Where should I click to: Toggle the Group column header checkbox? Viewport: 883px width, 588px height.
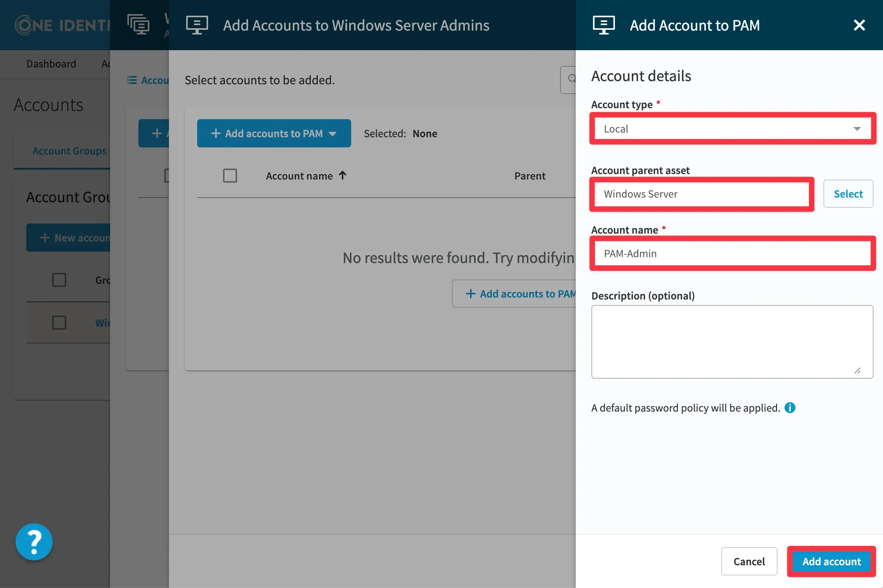click(x=59, y=280)
